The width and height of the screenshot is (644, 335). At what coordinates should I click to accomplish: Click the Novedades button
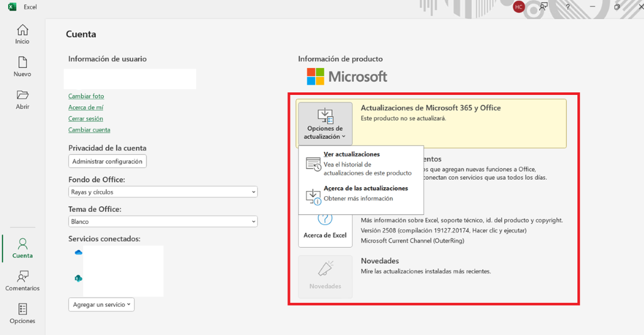pyautogui.click(x=325, y=277)
